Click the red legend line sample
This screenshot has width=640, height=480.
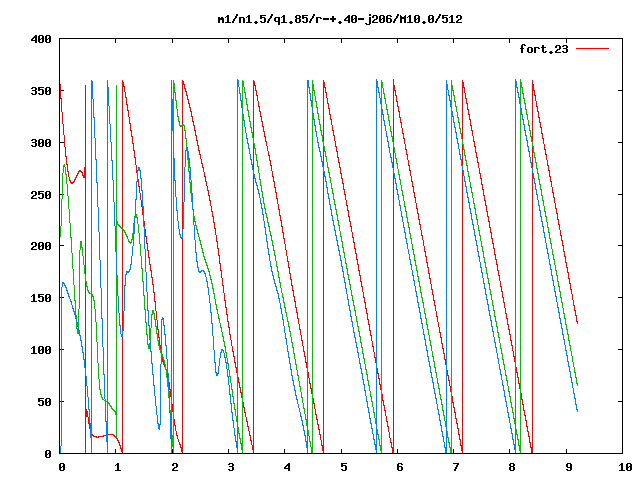592,49
